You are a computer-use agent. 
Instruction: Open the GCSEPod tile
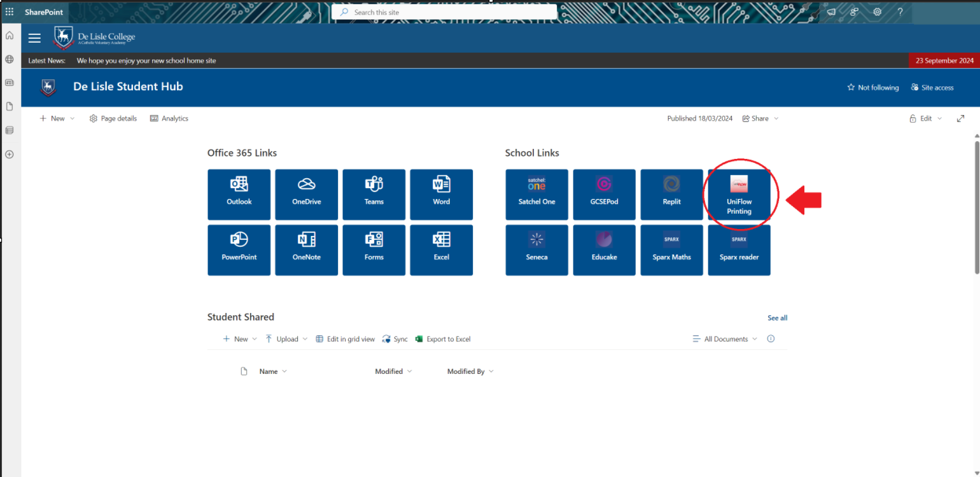605,195
